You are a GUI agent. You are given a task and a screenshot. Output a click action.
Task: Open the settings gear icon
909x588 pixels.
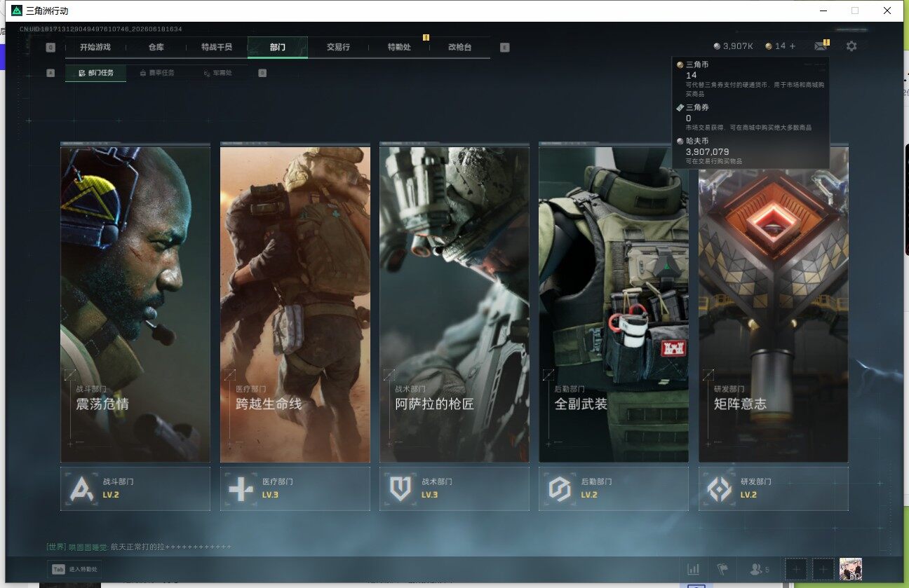tap(851, 46)
